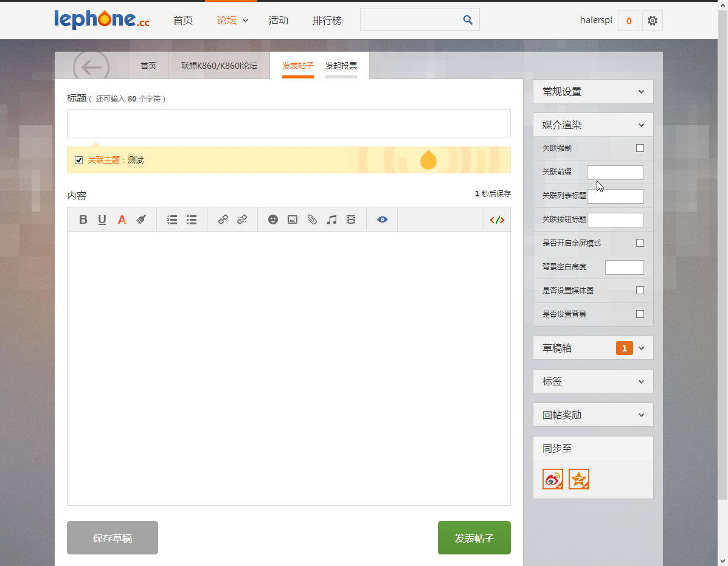Viewport: 728px width, 566px height.
Task: Enable the 关联强制 checkbox
Action: pos(640,148)
